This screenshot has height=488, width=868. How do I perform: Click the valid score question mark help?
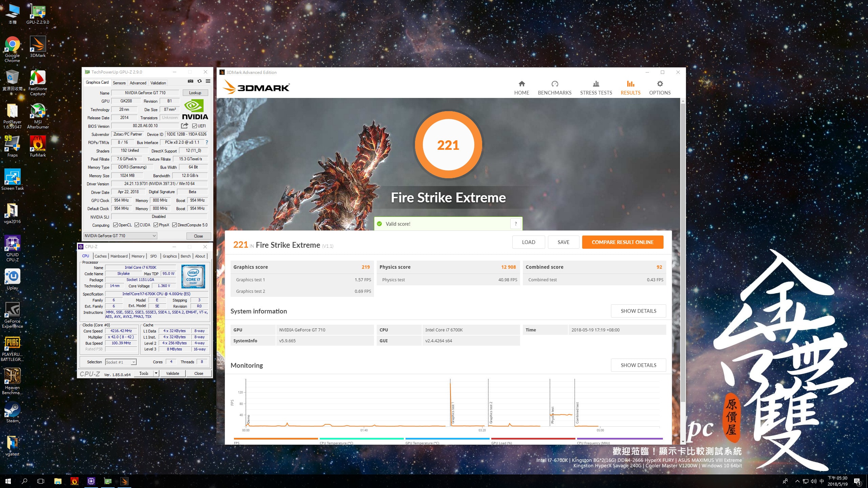[516, 224]
